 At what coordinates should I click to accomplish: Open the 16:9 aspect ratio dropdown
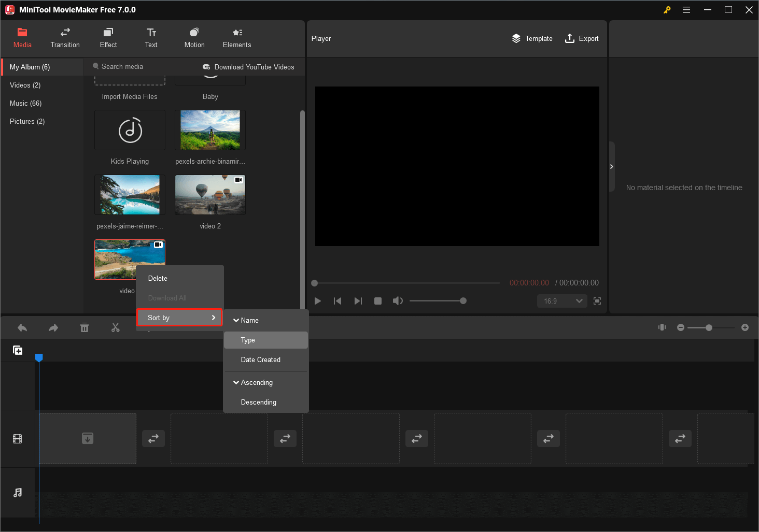pos(562,301)
